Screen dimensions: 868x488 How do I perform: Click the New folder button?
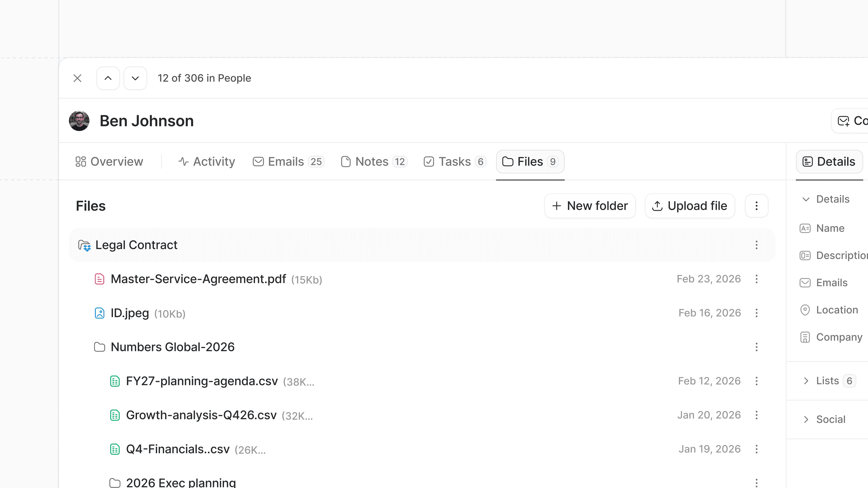pyautogui.click(x=590, y=206)
